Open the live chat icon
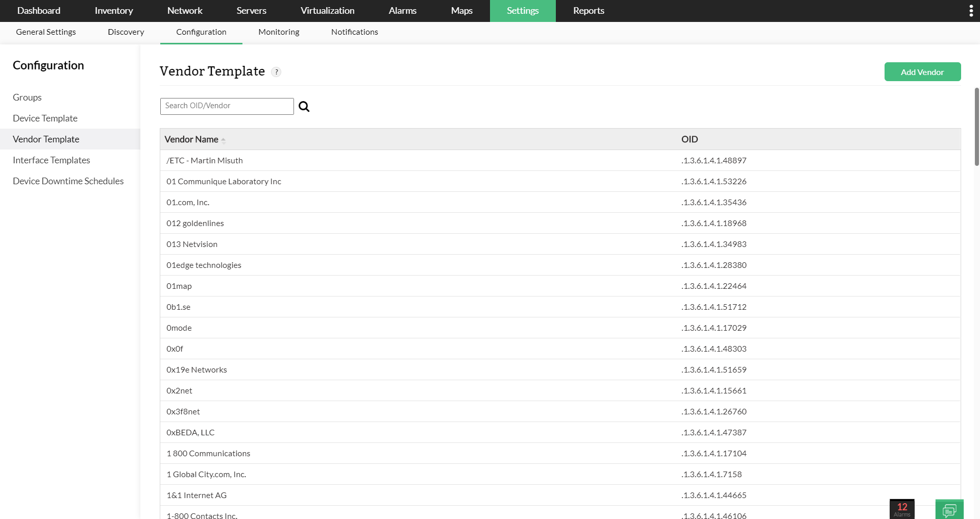The image size is (980, 519). (949, 509)
